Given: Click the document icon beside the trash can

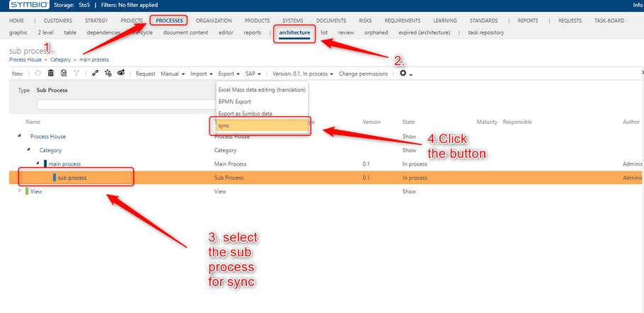Looking at the screenshot, I should pos(63,74).
